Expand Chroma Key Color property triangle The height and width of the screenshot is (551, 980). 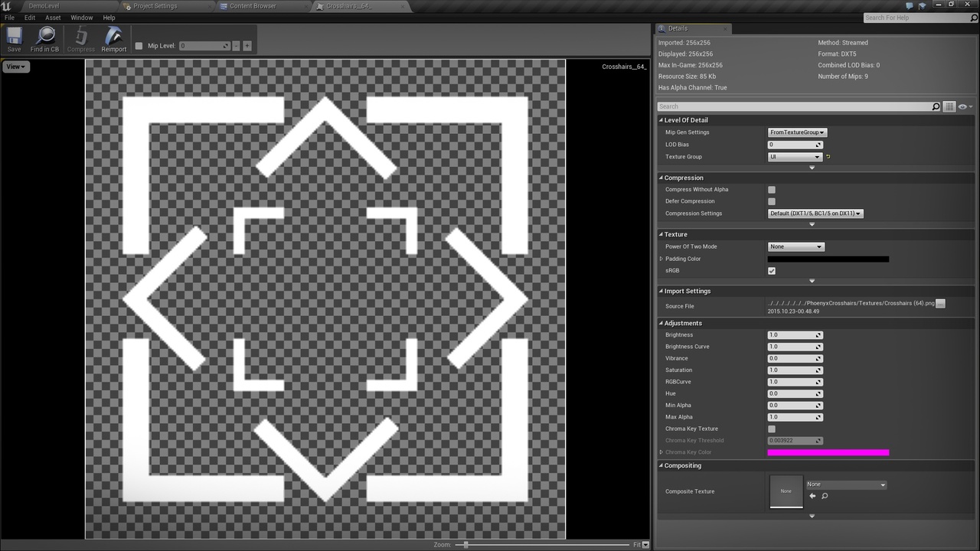tap(661, 452)
